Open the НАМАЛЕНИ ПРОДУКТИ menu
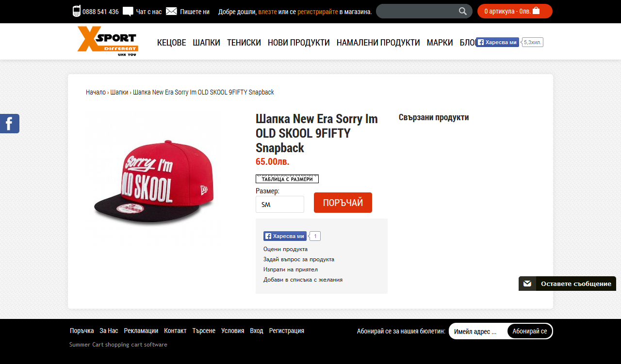 (x=378, y=43)
